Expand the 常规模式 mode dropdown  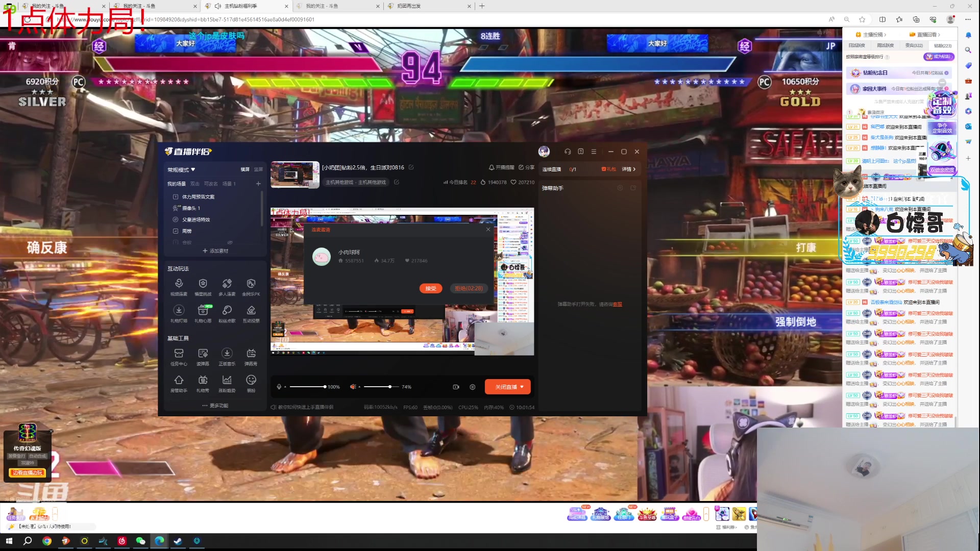(182, 170)
